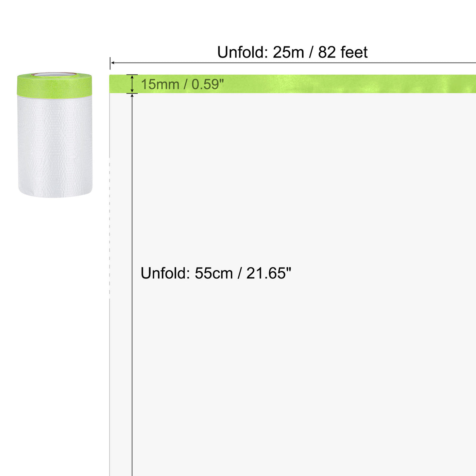
Task: Click the white textured film part of the roll
Action: click(55, 146)
